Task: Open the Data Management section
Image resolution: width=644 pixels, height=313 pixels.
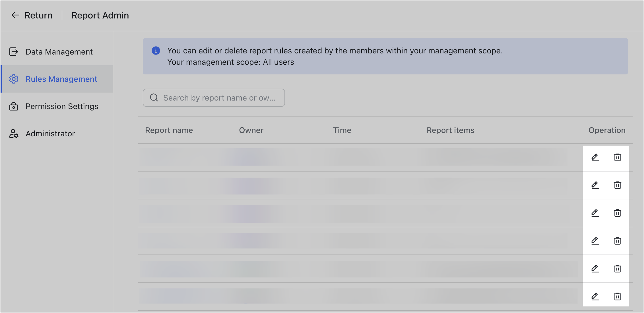Action: click(x=59, y=52)
